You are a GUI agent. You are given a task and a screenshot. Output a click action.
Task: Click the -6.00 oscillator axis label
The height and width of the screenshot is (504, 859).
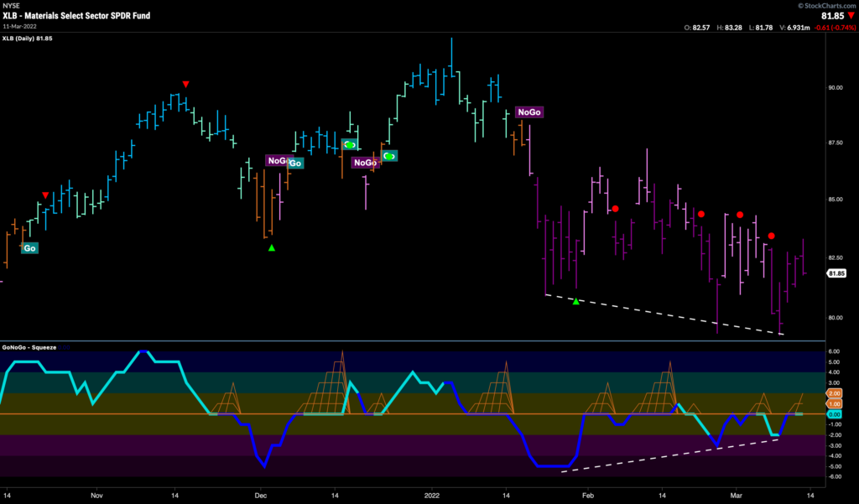point(834,476)
